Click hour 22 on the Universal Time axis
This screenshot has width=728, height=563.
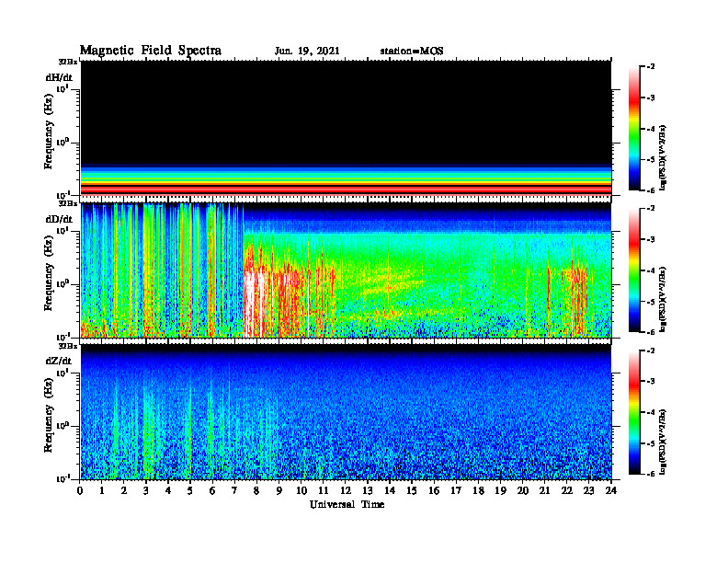567,490
